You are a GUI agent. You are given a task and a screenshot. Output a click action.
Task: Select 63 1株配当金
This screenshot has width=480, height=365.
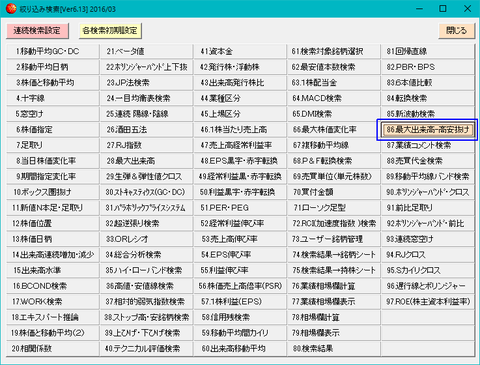(334, 83)
